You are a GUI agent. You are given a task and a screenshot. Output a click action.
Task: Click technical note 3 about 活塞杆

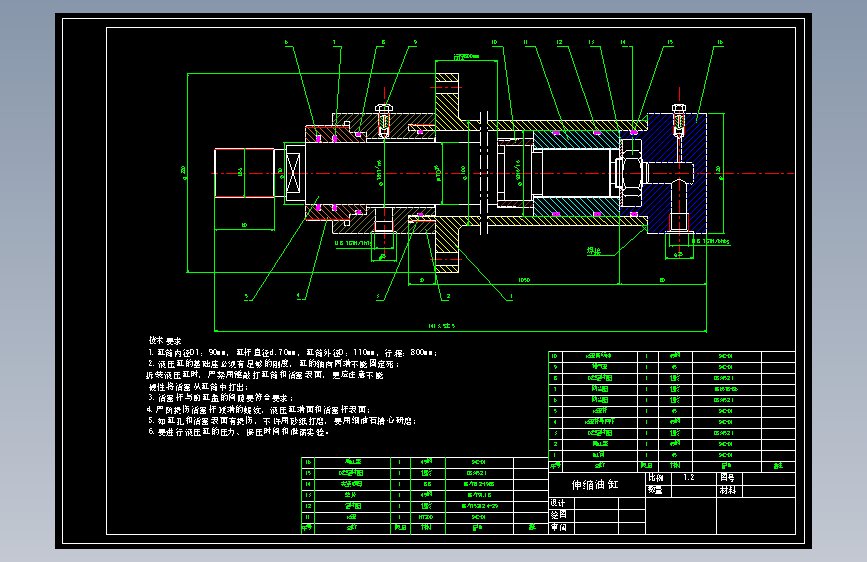click(221, 398)
